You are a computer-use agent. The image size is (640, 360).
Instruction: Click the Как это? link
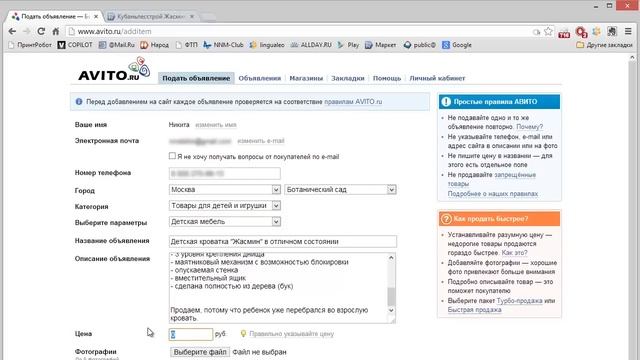tap(514, 253)
